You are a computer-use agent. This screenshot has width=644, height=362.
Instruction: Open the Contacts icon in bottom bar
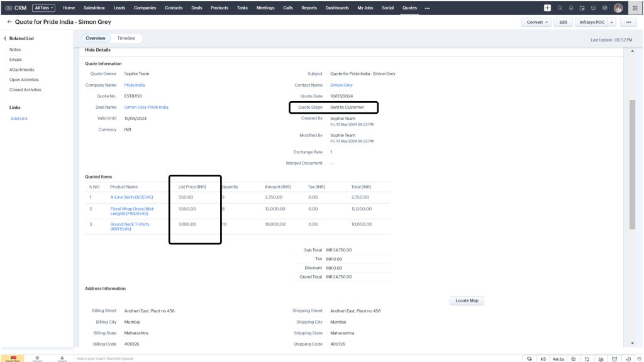point(62,358)
